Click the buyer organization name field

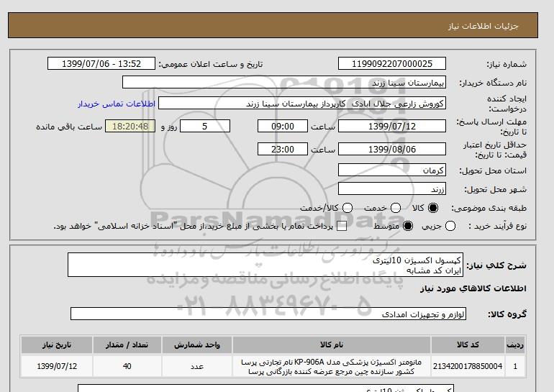pos(284,83)
